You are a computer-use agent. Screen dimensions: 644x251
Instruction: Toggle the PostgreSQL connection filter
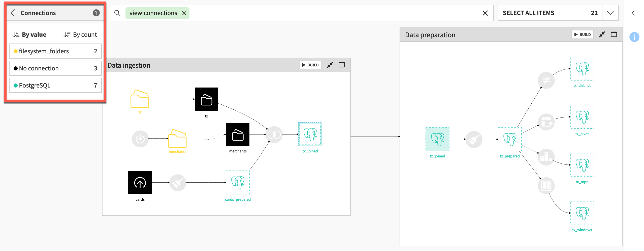pyautogui.click(x=55, y=85)
